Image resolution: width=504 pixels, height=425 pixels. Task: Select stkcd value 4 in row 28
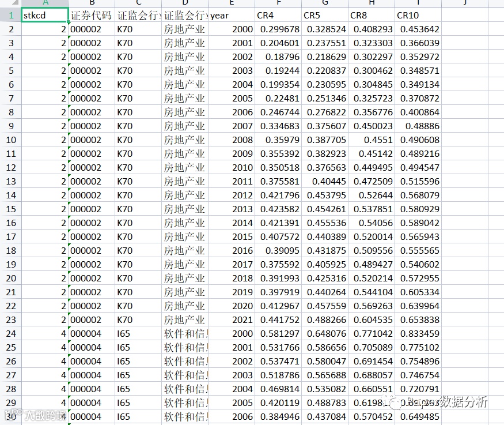coord(45,389)
